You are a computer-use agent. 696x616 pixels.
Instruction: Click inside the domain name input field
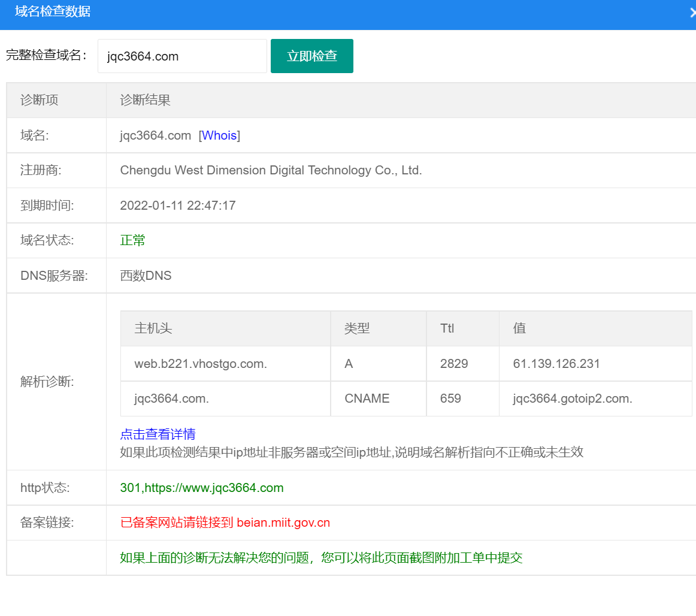pos(181,56)
